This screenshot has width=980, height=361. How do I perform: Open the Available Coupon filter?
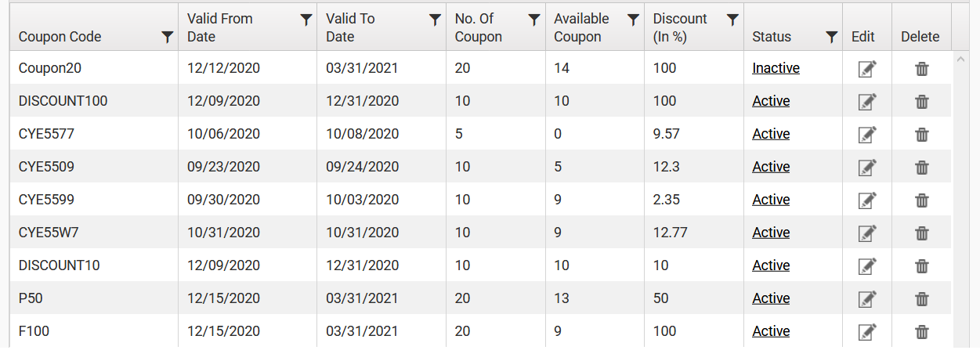pos(633,20)
